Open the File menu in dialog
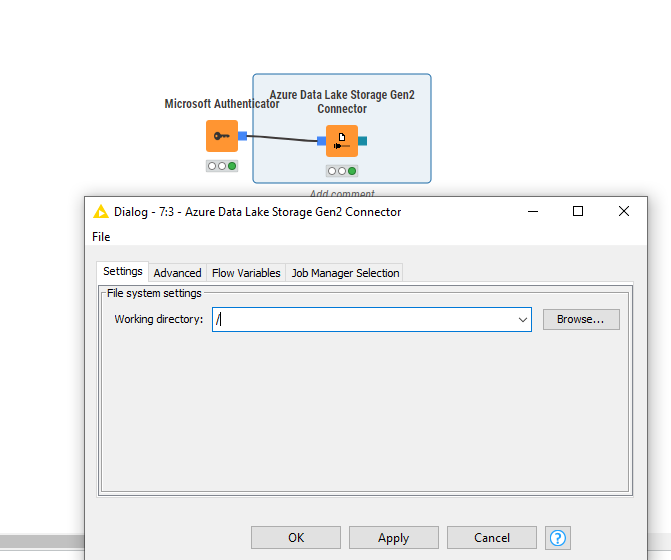This screenshot has width=671, height=560. [101, 237]
